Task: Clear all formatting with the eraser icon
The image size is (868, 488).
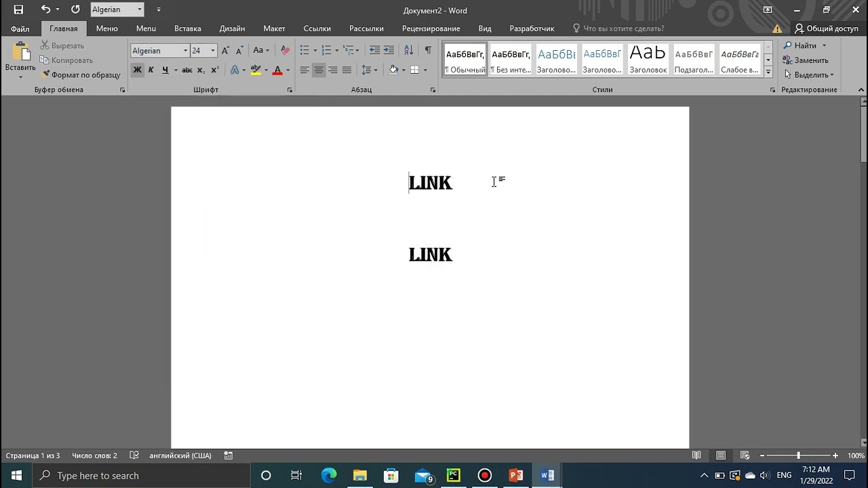Action: pyautogui.click(x=285, y=51)
